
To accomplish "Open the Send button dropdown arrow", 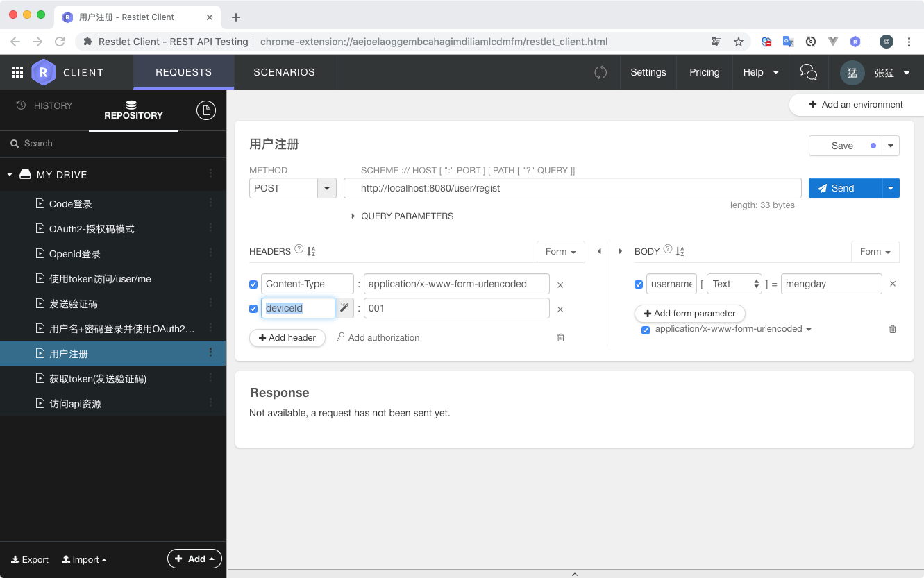I will [x=891, y=188].
